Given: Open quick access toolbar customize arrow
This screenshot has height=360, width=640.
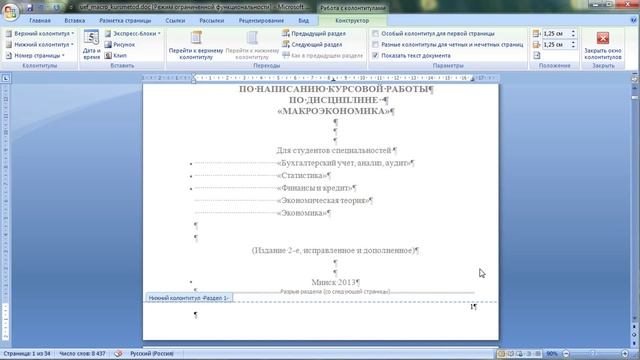Looking at the screenshot, I should pos(71,7).
